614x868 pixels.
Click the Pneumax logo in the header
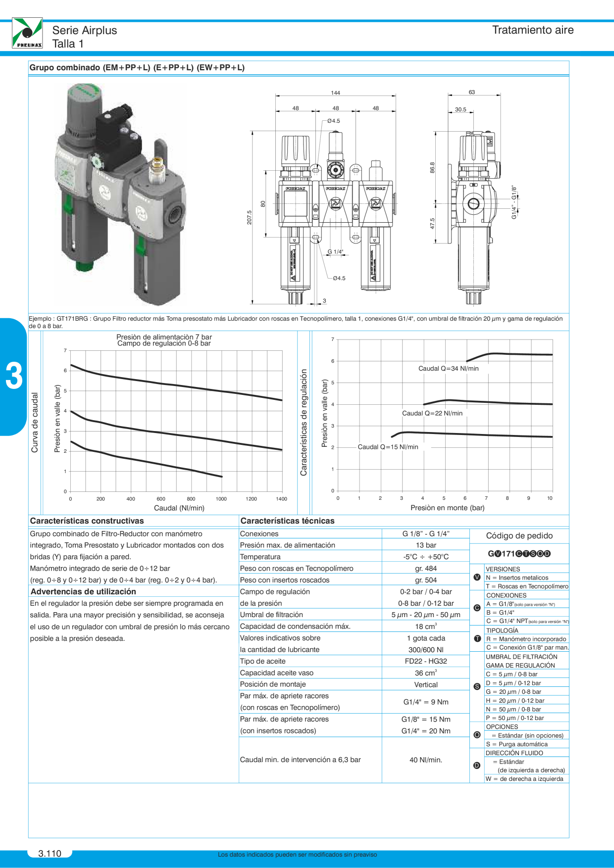27,33
